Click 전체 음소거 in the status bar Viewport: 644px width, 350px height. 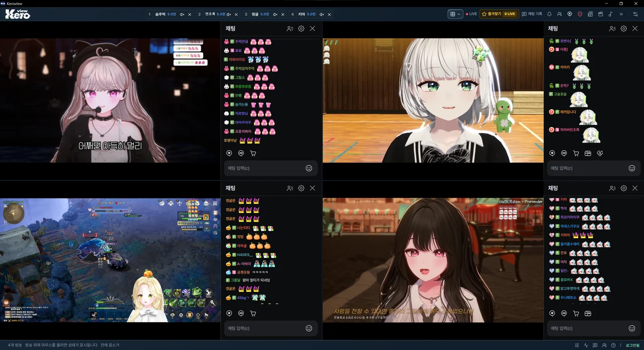(110, 345)
